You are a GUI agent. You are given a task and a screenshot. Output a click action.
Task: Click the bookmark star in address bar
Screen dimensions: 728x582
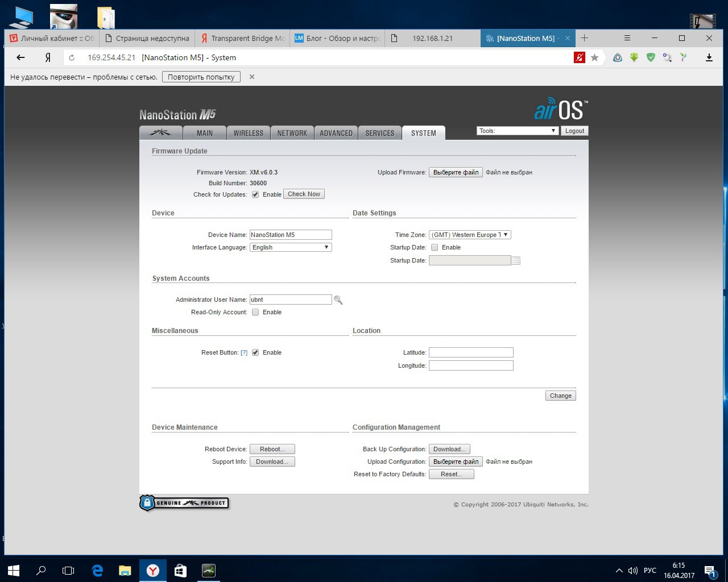[595, 57]
